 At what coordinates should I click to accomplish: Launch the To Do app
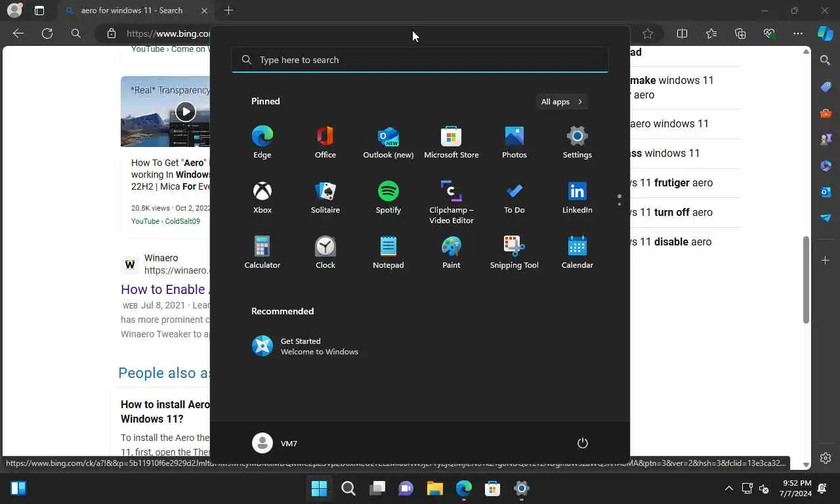click(x=514, y=198)
